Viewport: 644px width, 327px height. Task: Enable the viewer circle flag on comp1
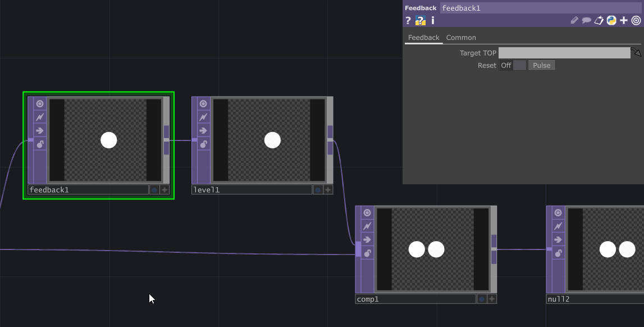[x=367, y=212]
